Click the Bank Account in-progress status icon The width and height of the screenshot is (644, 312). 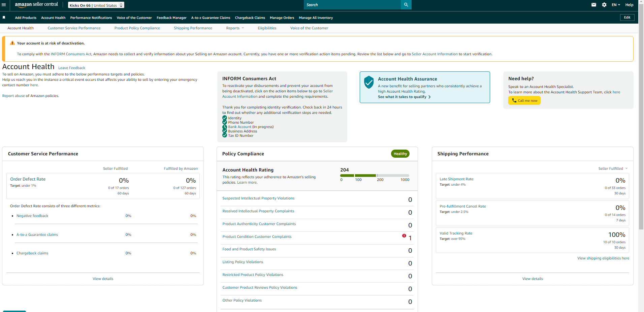coord(225,127)
